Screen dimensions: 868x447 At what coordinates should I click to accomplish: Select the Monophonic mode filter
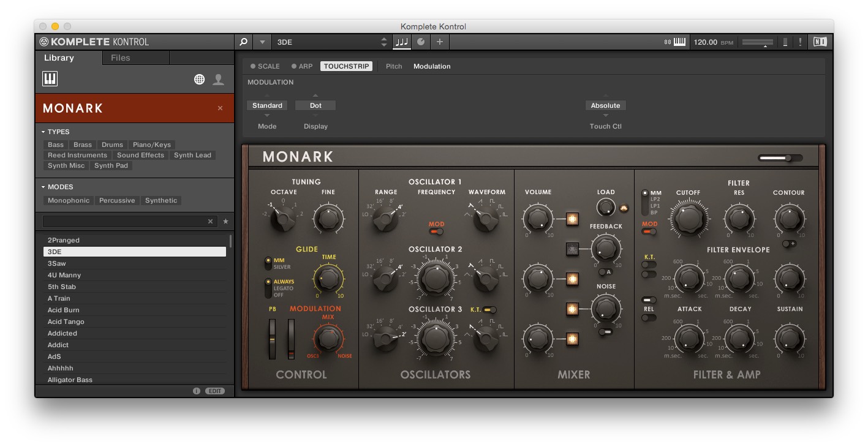point(67,200)
